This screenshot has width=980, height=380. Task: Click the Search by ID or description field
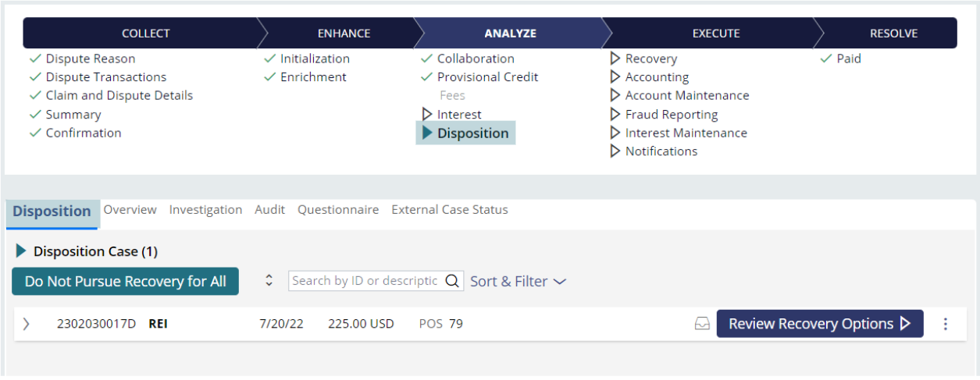[x=365, y=281]
